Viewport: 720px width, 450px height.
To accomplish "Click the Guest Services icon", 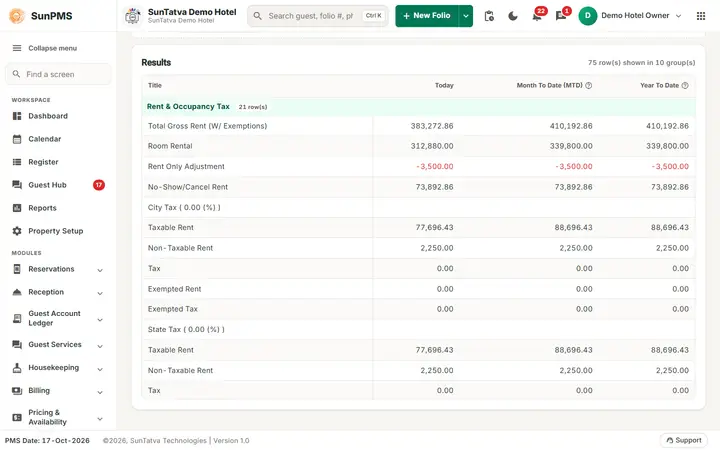I will click(x=17, y=344).
